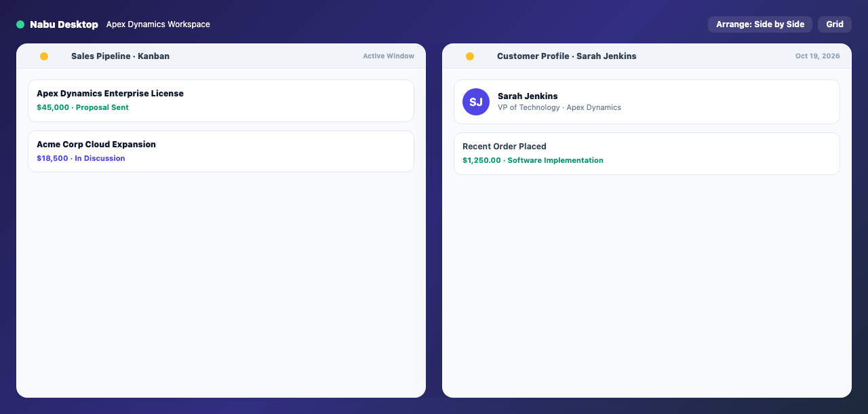Viewport: 868px width, 414px height.
Task: Click the Arrange: Side by Side button
Action: [760, 24]
